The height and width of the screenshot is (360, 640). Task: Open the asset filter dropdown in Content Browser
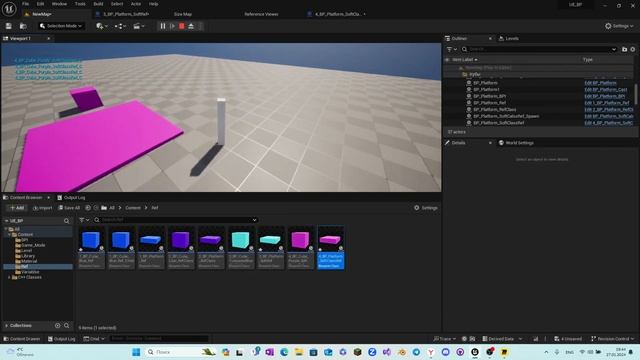84,220
